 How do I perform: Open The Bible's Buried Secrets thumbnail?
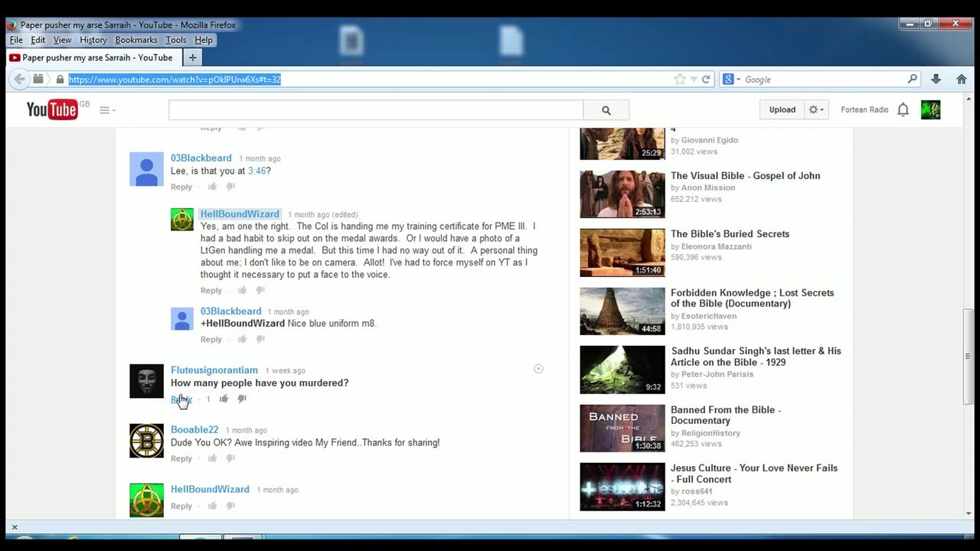622,253
